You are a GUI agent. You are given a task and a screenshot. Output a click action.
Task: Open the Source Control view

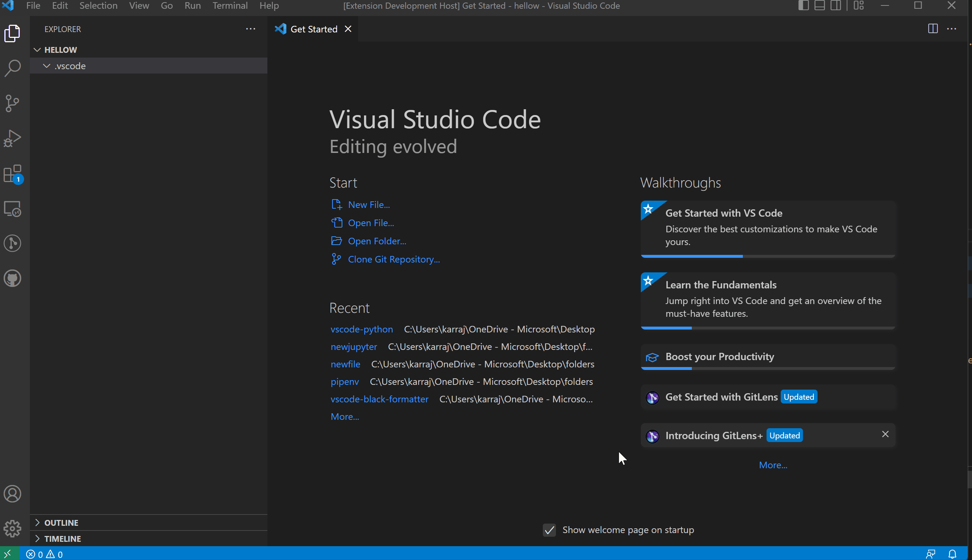[12, 103]
